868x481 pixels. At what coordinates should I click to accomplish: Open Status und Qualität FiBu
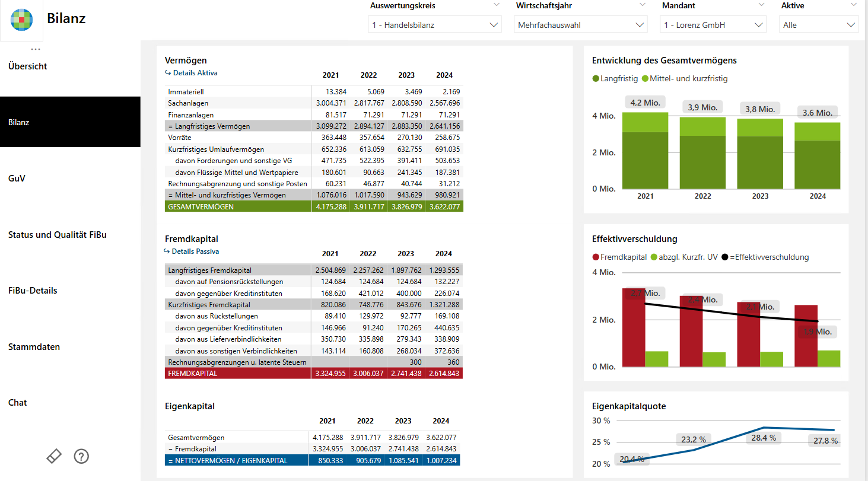(58, 235)
